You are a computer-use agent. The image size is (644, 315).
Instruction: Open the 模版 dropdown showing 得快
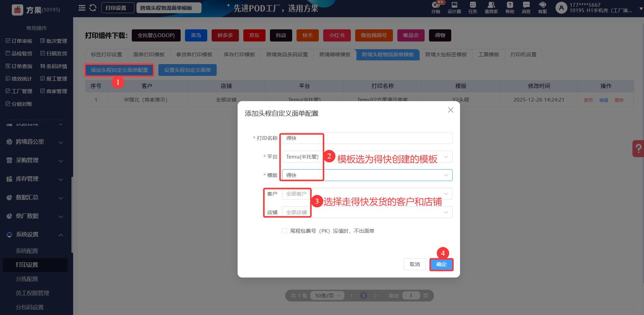[367, 175]
